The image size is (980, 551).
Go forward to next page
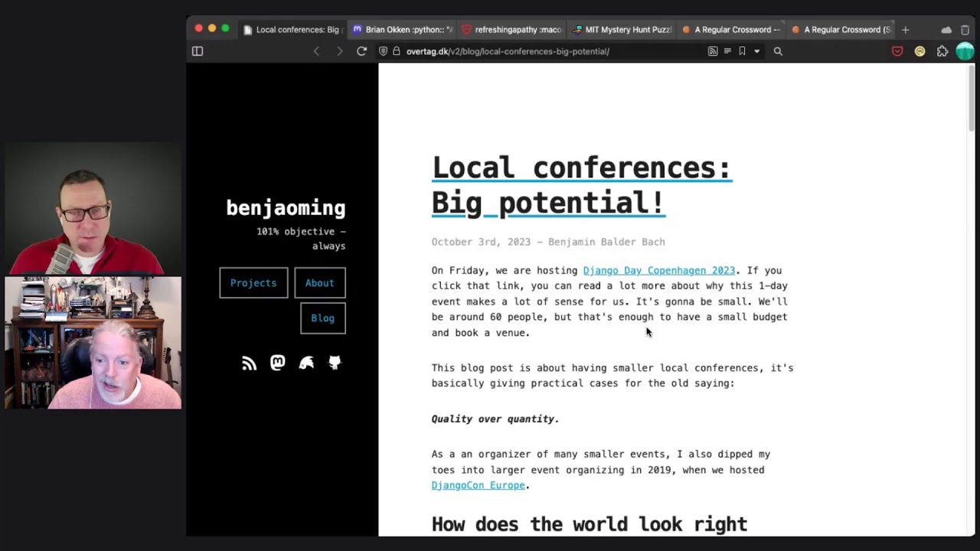click(x=340, y=51)
